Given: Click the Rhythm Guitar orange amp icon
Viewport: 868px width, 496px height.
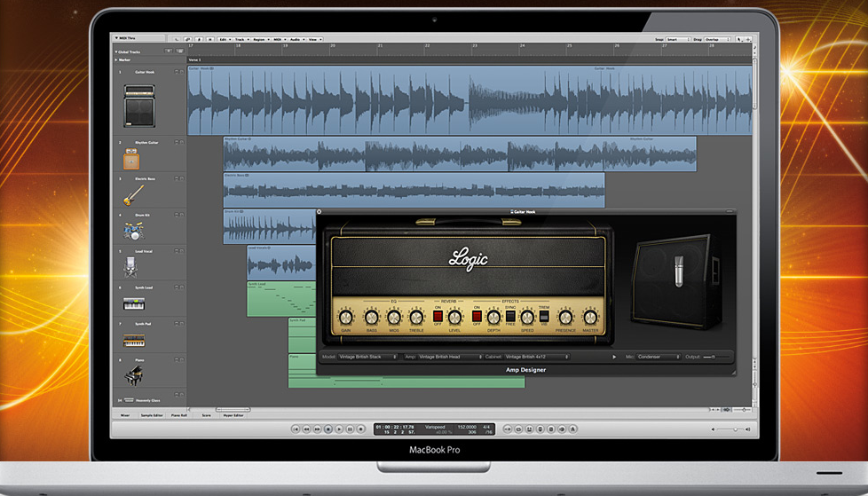Looking at the screenshot, I should [131, 159].
